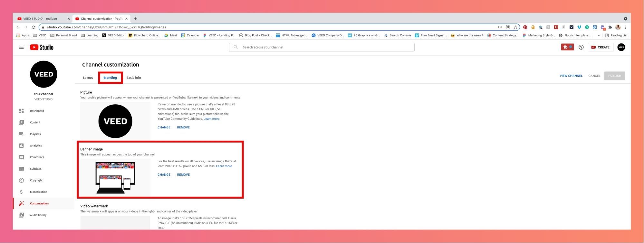Open the Marketing Style G... Figma bookmark
Image resolution: width=644 pixels, height=243 pixels.
(x=539, y=35)
